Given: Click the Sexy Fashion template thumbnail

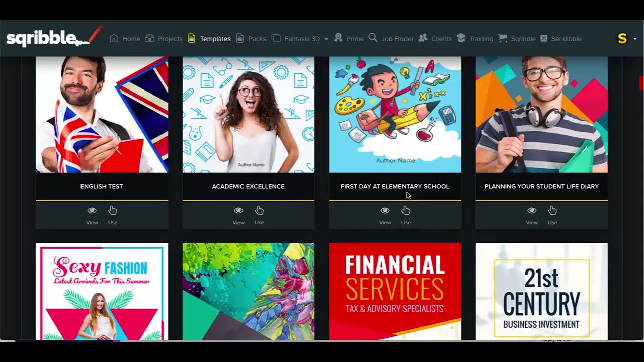Looking at the screenshot, I should pos(102,292).
